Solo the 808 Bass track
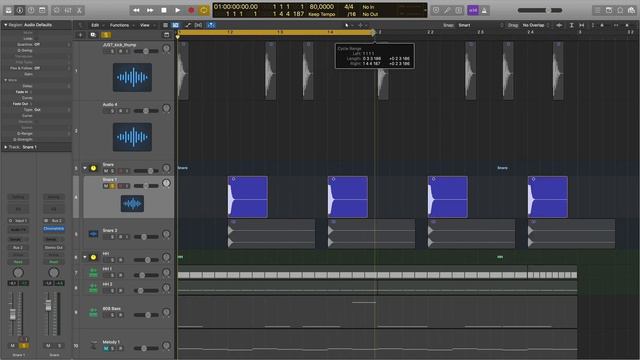The height and width of the screenshot is (360, 640). (113, 315)
